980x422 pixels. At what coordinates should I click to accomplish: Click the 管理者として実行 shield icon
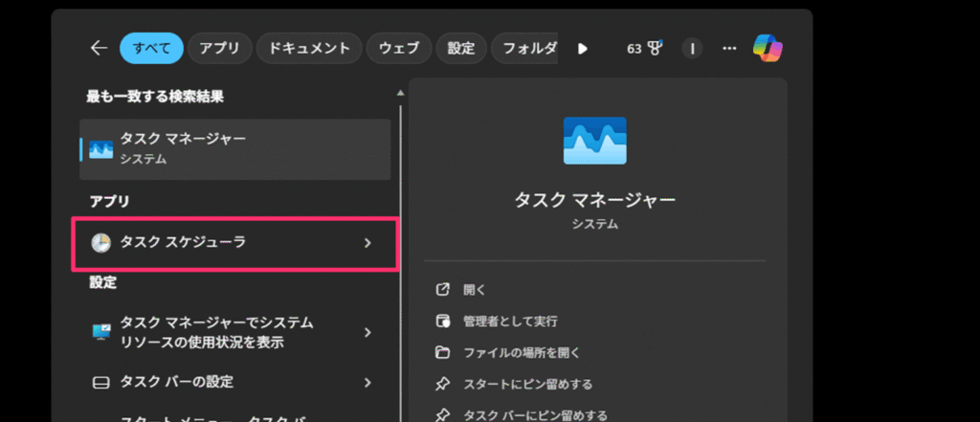(442, 322)
